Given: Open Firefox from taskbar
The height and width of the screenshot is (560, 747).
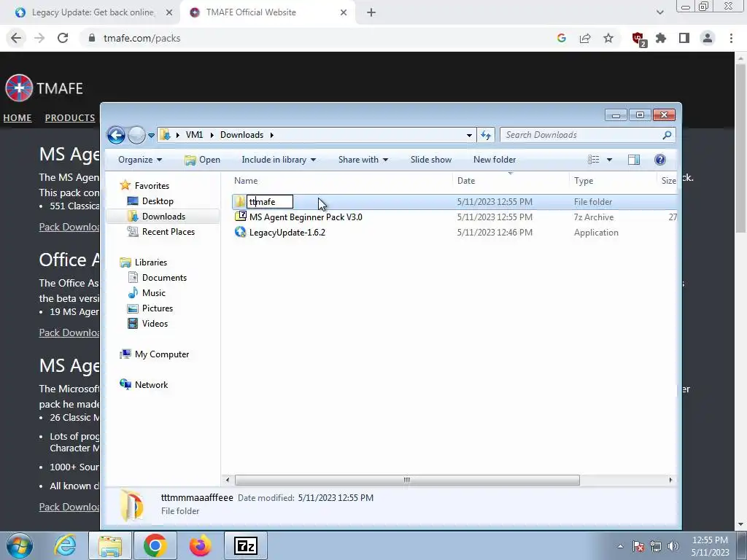Looking at the screenshot, I should pyautogui.click(x=200, y=545).
